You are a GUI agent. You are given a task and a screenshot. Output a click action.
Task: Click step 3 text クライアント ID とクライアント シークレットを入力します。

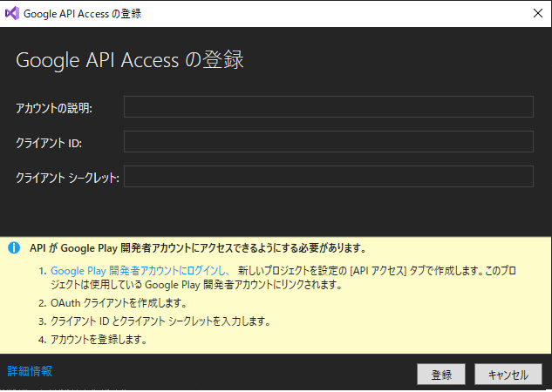(x=160, y=321)
